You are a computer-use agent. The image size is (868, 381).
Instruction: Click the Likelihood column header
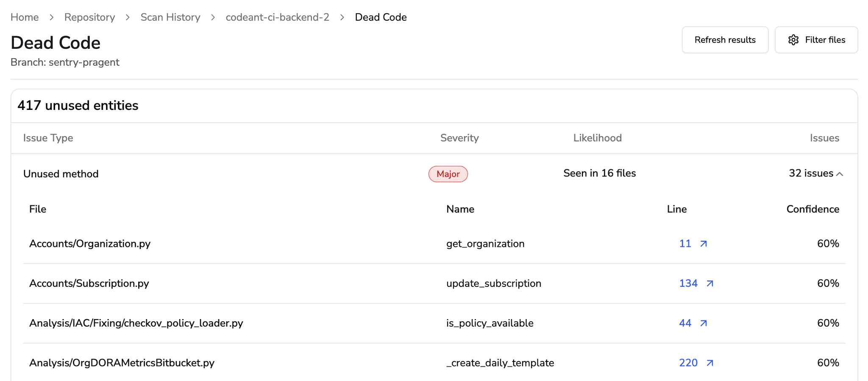pos(597,138)
